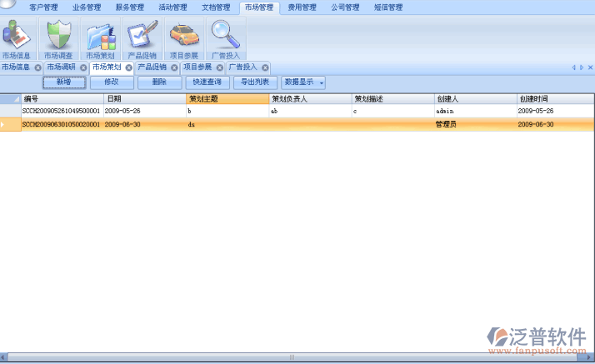The width and height of the screenshot is (595, 364).
Task: Open the 项目参展 car icon
Action: (x=184, y=37)
